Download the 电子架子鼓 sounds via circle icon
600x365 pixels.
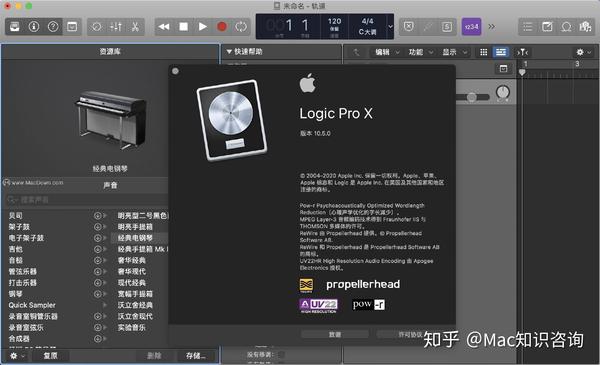tap(98, 238)
